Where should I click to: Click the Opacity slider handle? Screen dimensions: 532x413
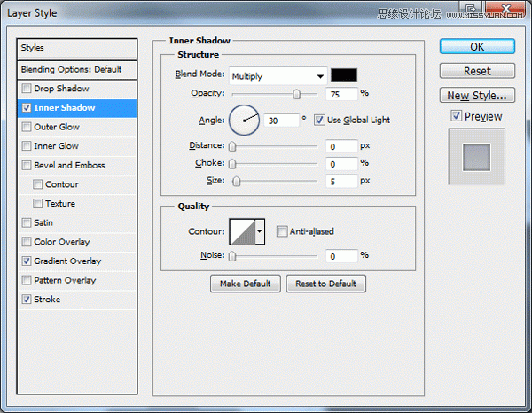point(296,94)
